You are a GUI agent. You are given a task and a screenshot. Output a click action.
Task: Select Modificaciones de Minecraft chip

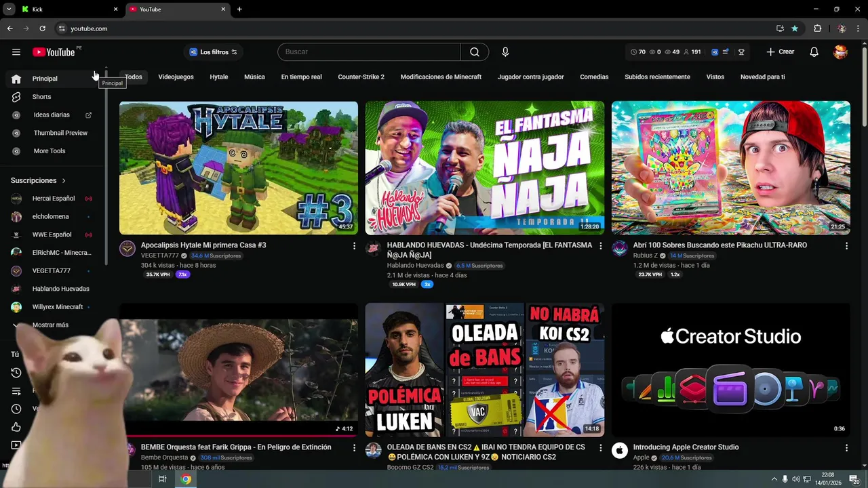(x=441, y=77)
